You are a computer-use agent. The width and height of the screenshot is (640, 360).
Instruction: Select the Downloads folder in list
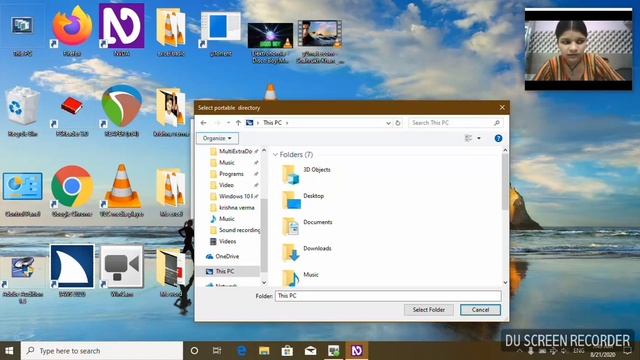pos(307,252)
